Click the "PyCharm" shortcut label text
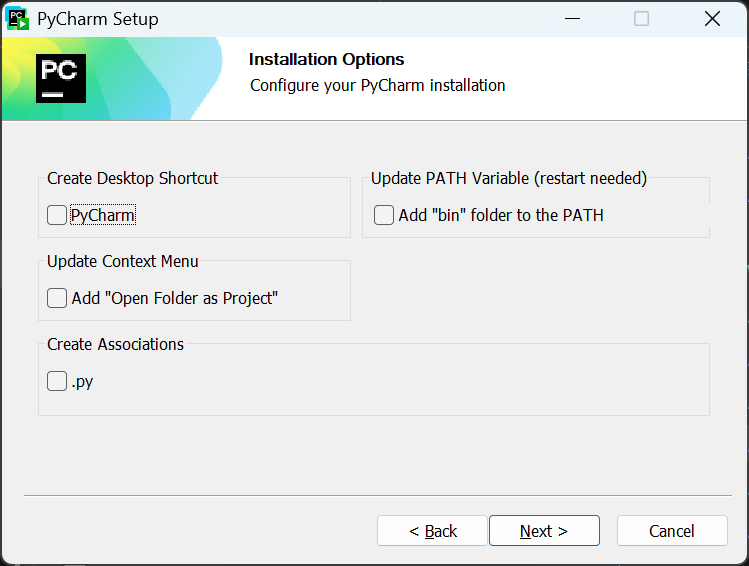 (x=103, y=215)
